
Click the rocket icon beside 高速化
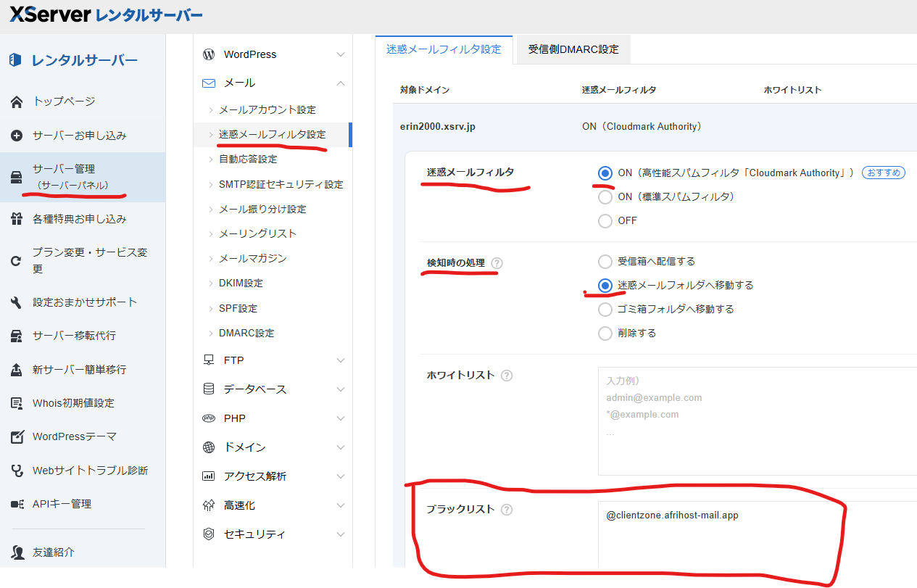pos(209,505)
